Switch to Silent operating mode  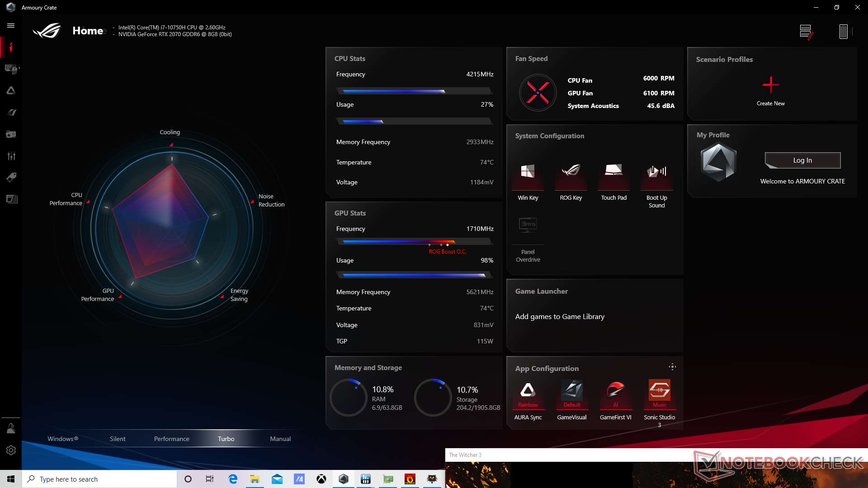click(118, 439)
